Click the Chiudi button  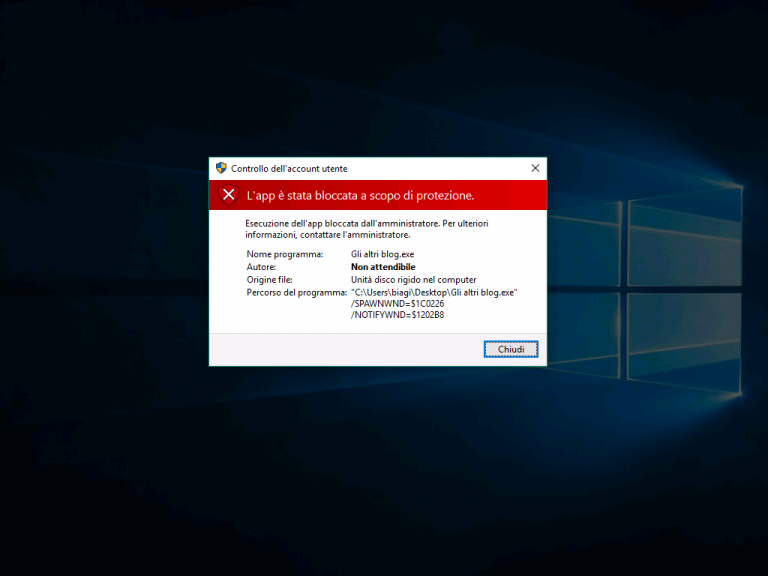tap(511, 349)
